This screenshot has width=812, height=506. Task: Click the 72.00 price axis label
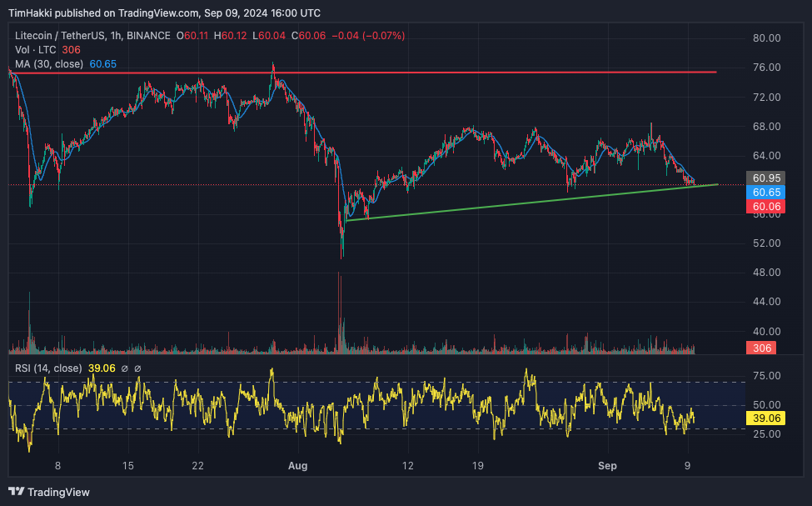click(766, 98)
